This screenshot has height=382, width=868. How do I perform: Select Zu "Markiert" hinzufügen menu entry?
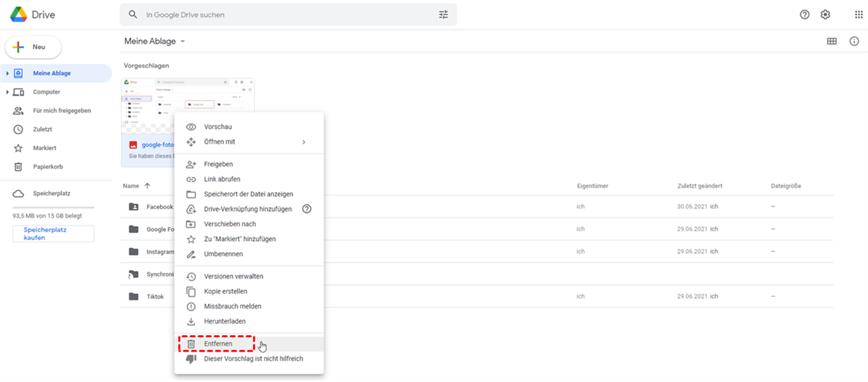click(240, 239)
